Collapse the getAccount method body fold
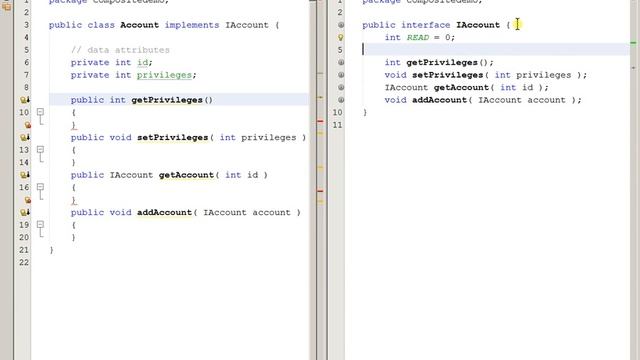 [x=40, y=187]
